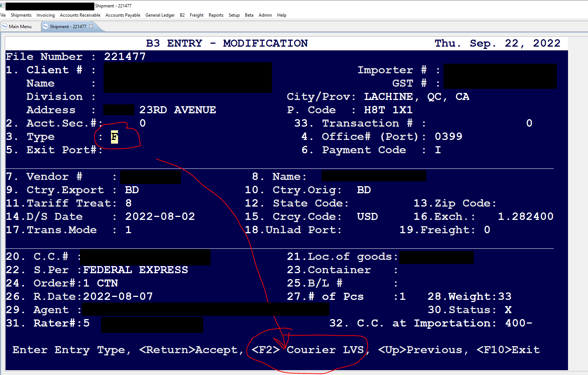
Task: Click the Ctry.Orig value BD
Action: click(364, 190)
